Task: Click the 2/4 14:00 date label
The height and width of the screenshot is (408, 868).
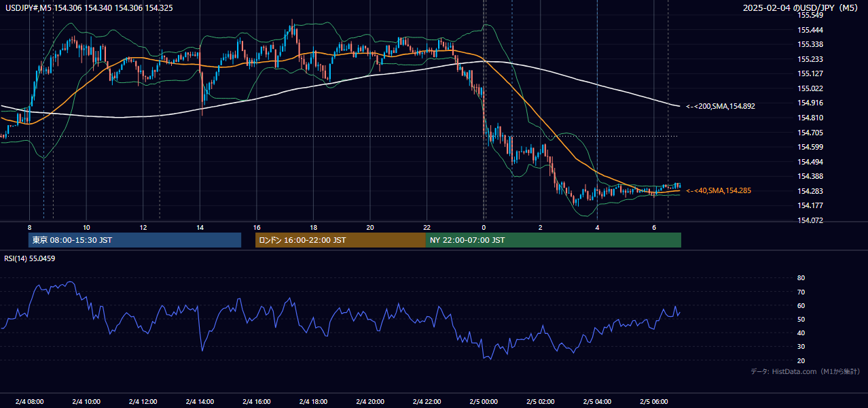Action: (200, 402)
